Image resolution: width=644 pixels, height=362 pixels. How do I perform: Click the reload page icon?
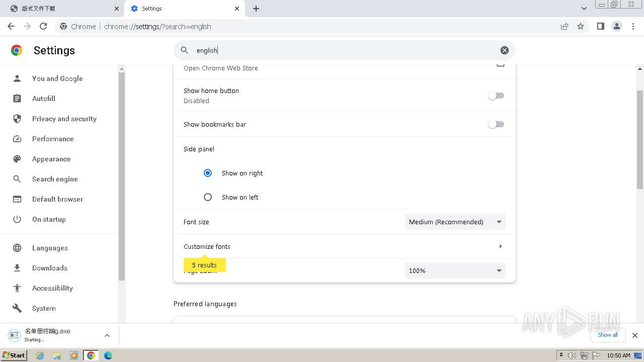(43, 26)
